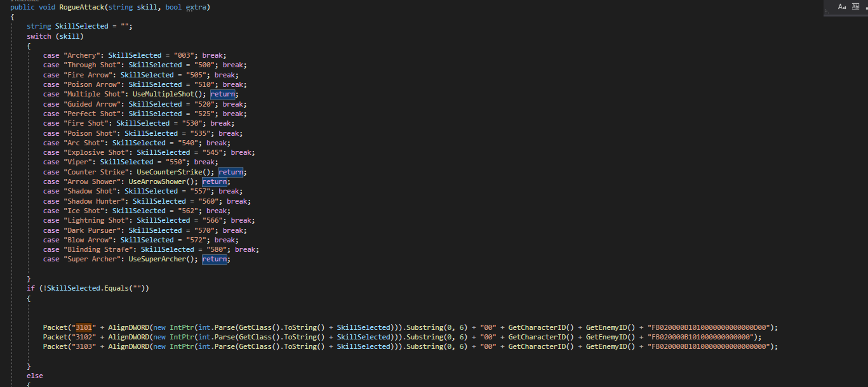Click return on the Arrow Shower line
Viewport: 868px width, 387px height.
point(215,181)
